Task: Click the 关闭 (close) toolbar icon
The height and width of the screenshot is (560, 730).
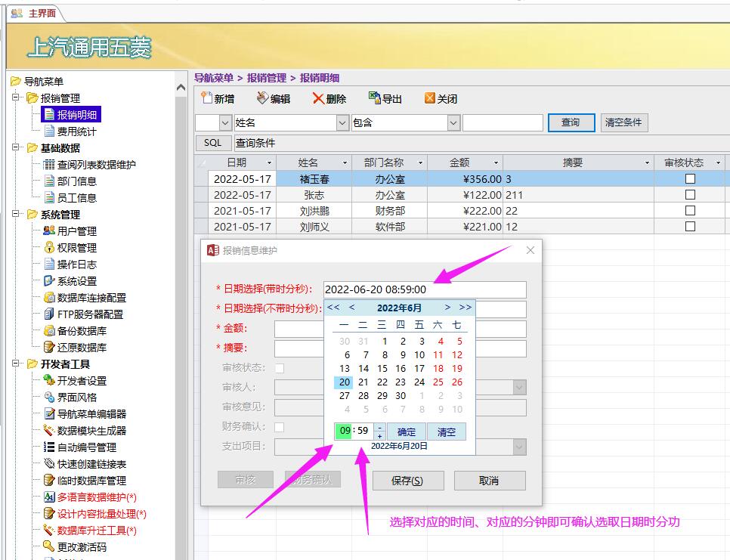Action: (430, 97)
